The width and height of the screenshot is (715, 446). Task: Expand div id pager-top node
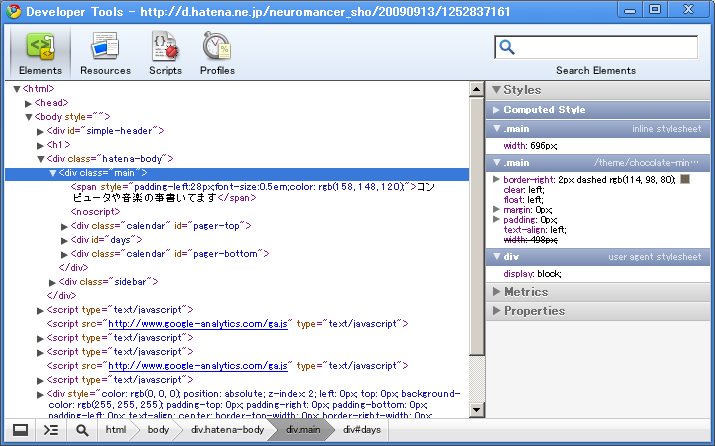64,226
